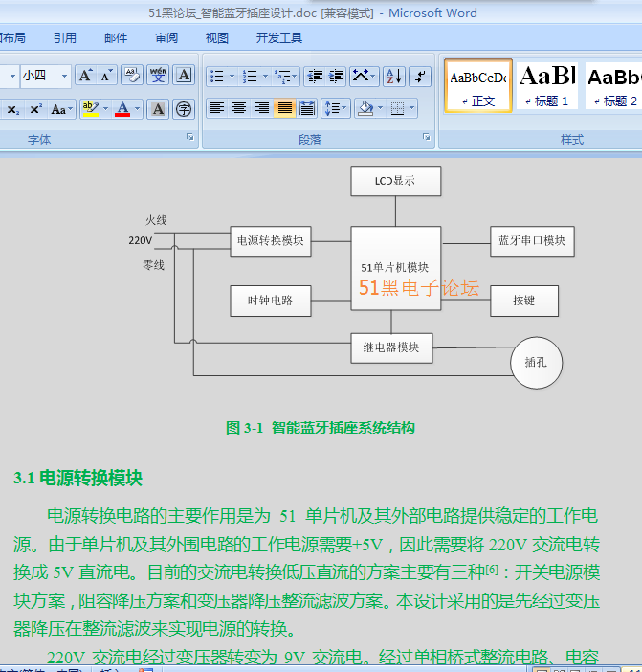Click heading 3.1 电源转换模块
Image resolution: width=642 pixels, height=672 pixels.
pyautogui.click(x=77, y=478)
